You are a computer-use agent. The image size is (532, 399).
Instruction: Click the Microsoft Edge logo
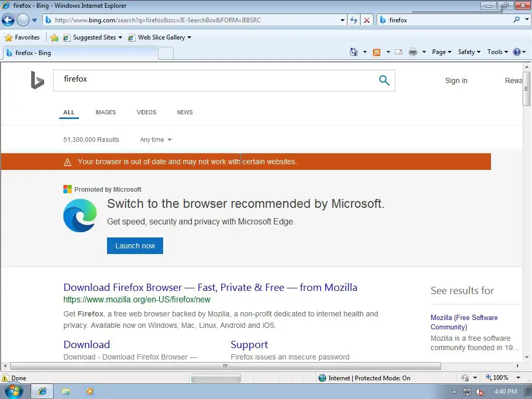tap(80, 216)
